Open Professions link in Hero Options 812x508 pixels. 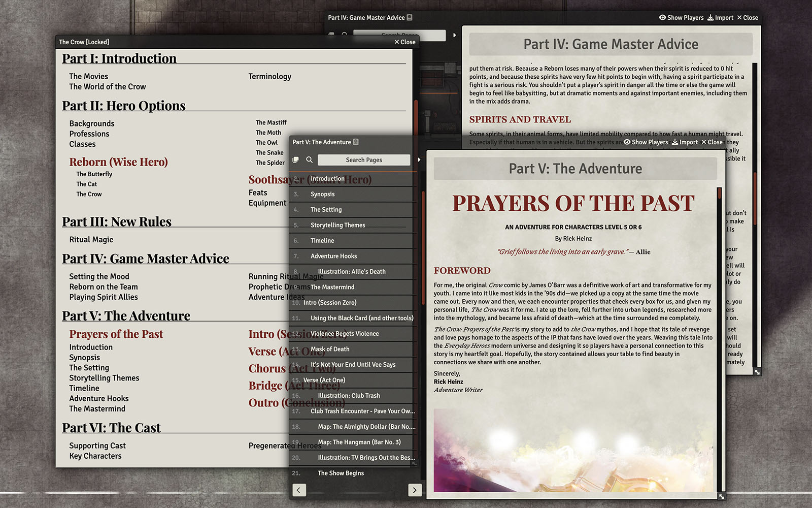(x=89, y=134)
